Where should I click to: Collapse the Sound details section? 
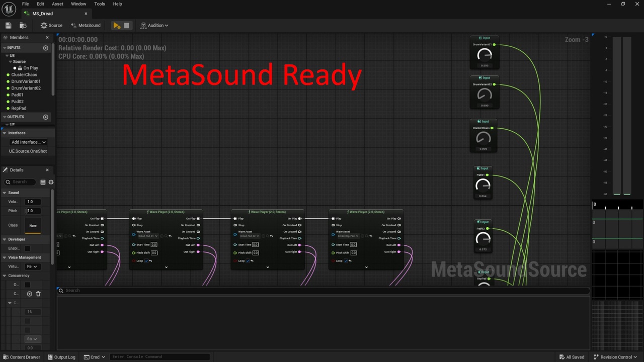click(x=4, y=193)
